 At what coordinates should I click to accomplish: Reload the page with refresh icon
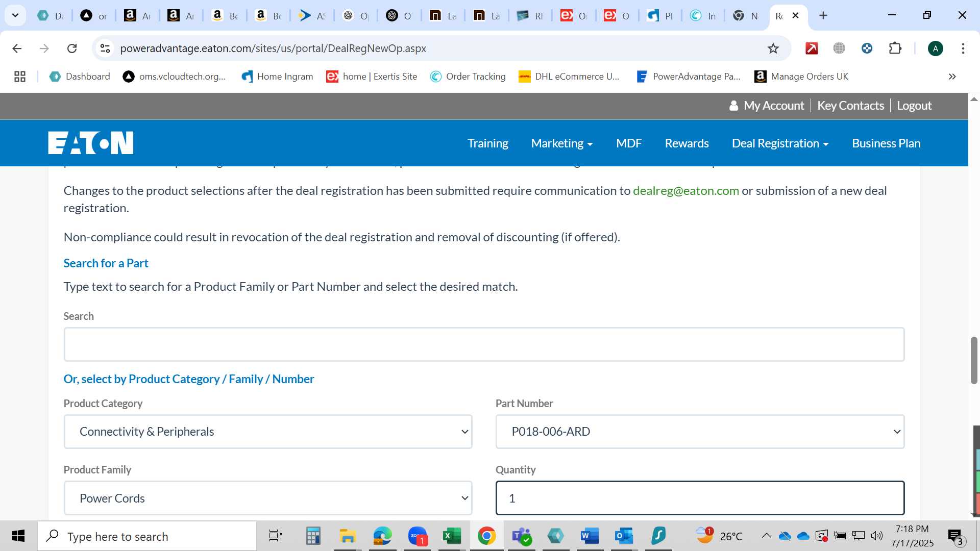[72, 48]
